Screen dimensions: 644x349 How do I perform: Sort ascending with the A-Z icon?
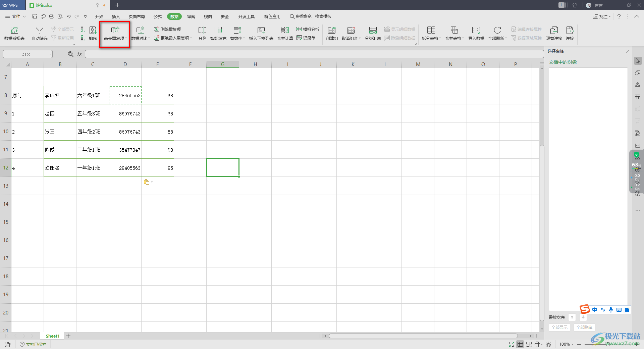pyautogui.click(x=83, y=30)
